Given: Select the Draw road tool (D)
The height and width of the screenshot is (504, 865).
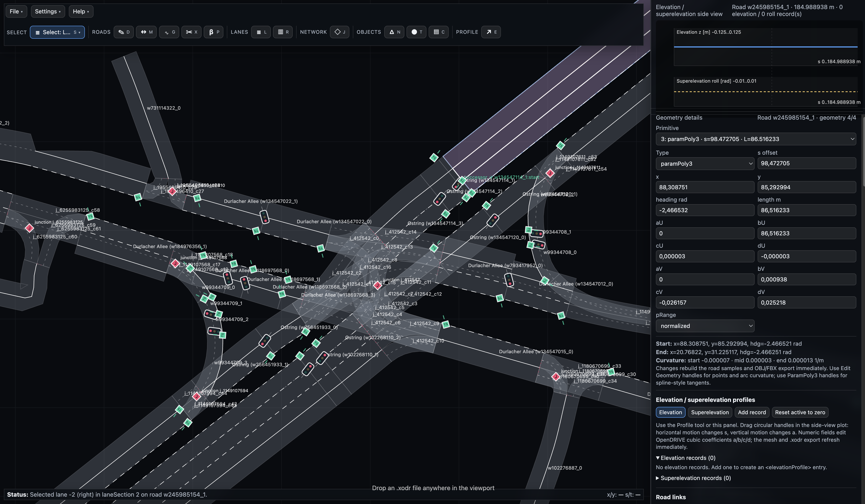Looking at the screenshot, I should [124, 32].
